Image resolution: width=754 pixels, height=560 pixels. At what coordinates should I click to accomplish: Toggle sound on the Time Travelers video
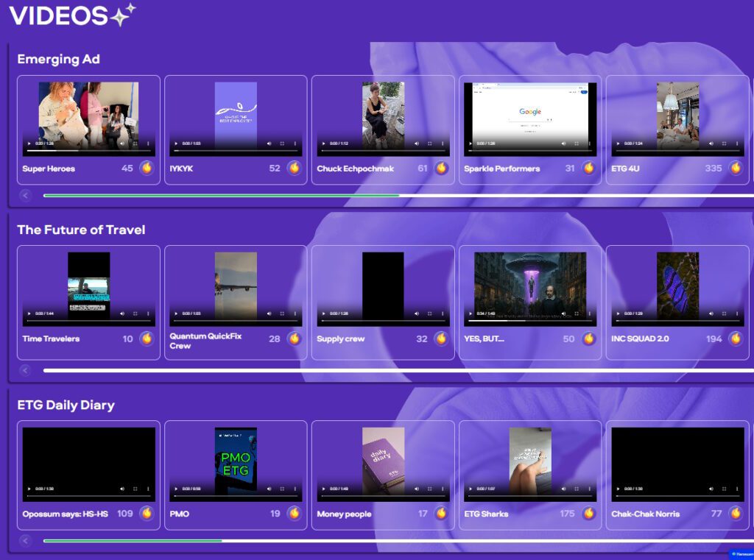(121, 314)
